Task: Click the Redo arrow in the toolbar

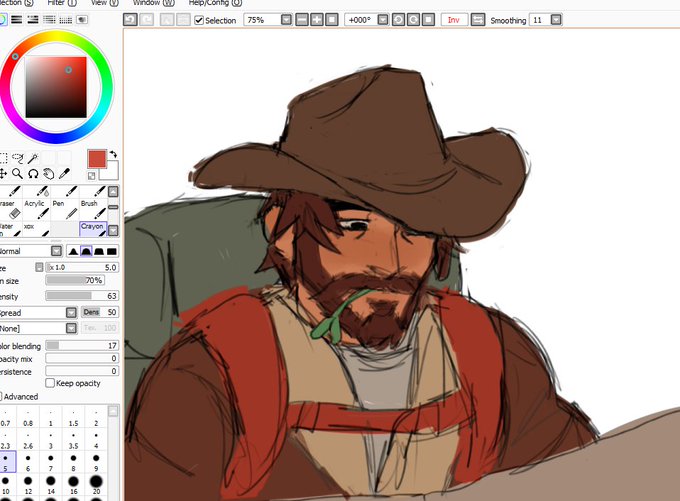Action: coord(147,20)
